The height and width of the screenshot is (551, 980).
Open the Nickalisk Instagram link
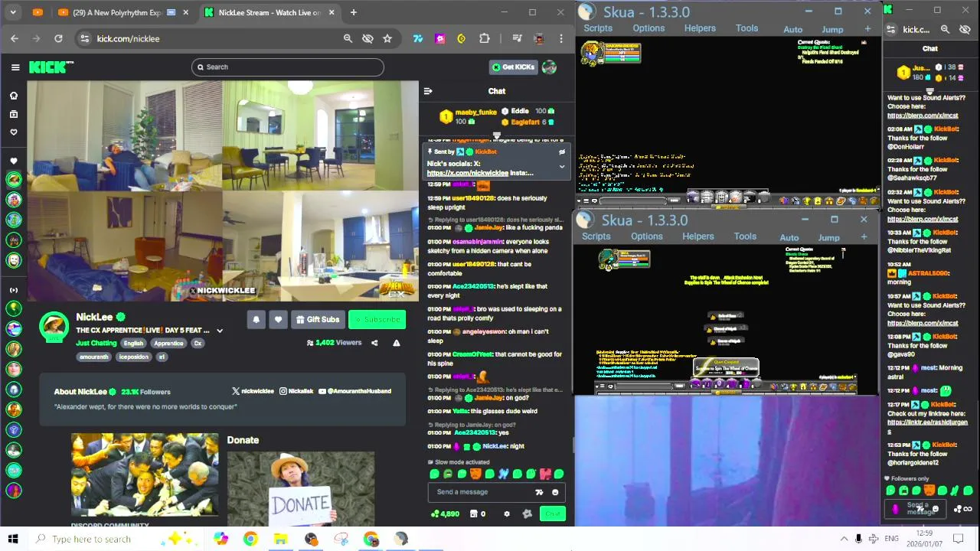click(x=296, y=391)
